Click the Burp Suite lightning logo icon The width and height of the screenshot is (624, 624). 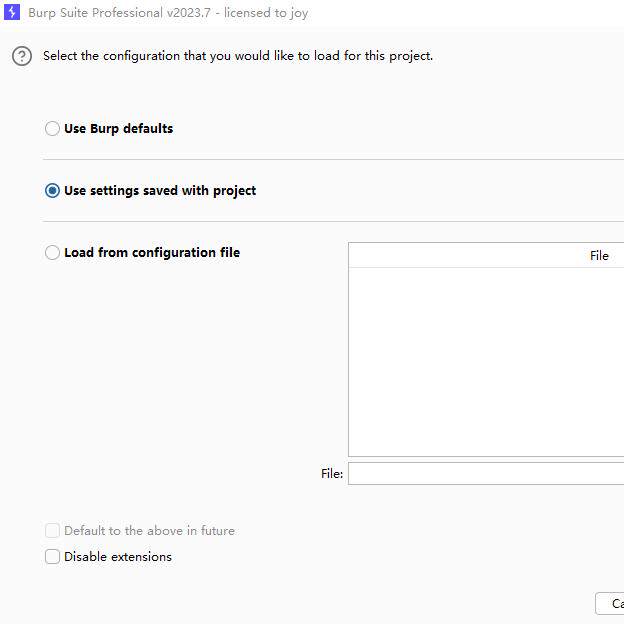point(13,13)
